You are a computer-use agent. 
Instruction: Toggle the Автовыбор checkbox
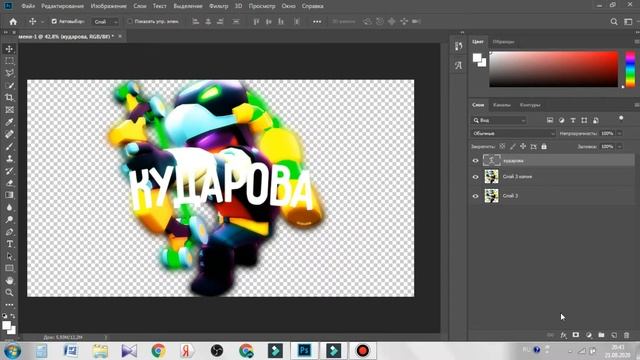[54, 22]
